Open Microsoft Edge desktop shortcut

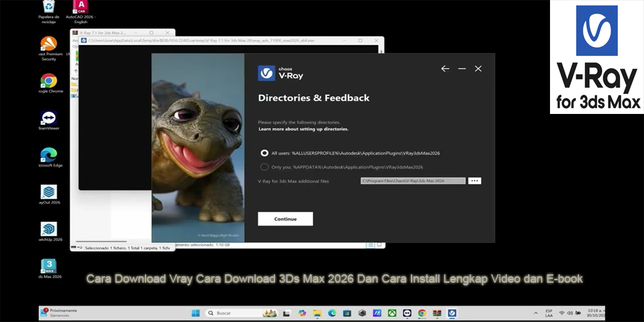pyautogui.click(x=49, y=157)
